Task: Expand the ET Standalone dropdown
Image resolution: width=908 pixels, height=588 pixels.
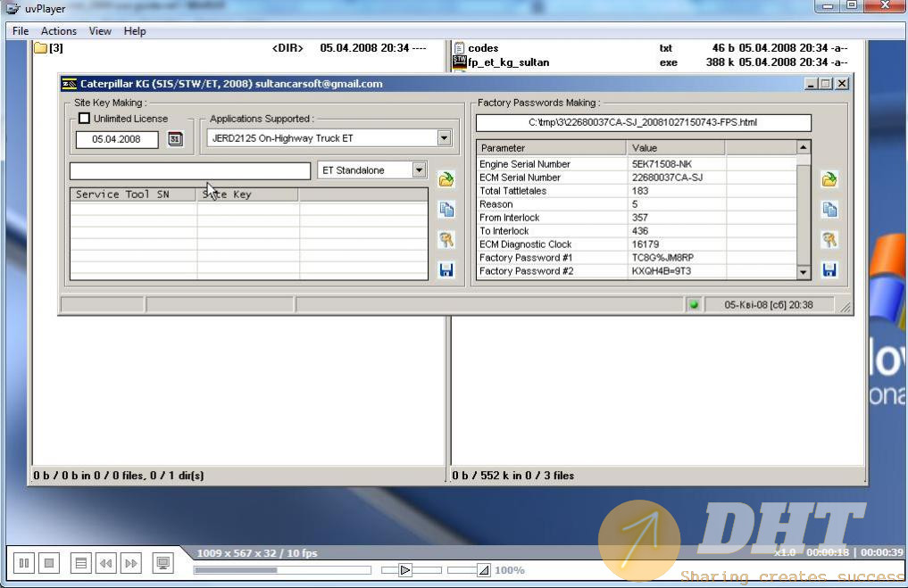Action: [x=419, y=170]
